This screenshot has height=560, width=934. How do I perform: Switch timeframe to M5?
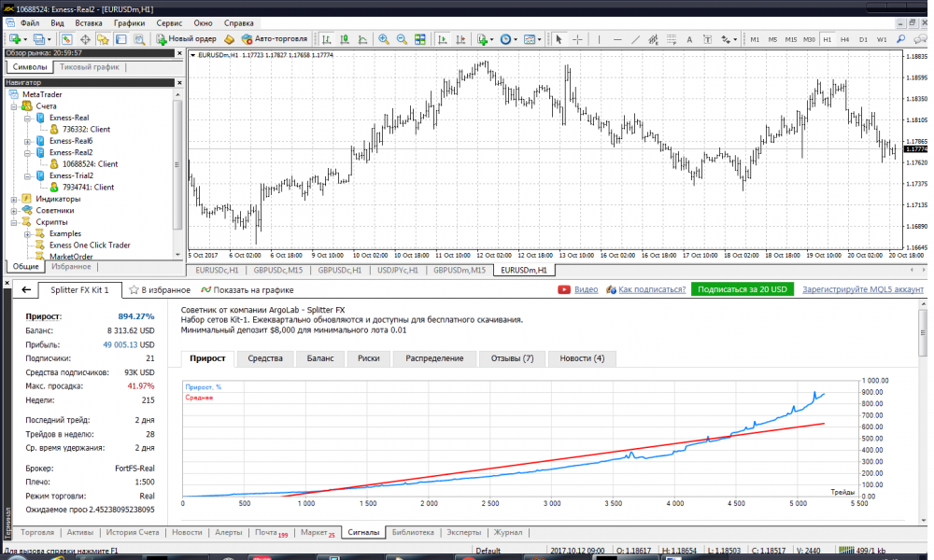tap(772, 39)
